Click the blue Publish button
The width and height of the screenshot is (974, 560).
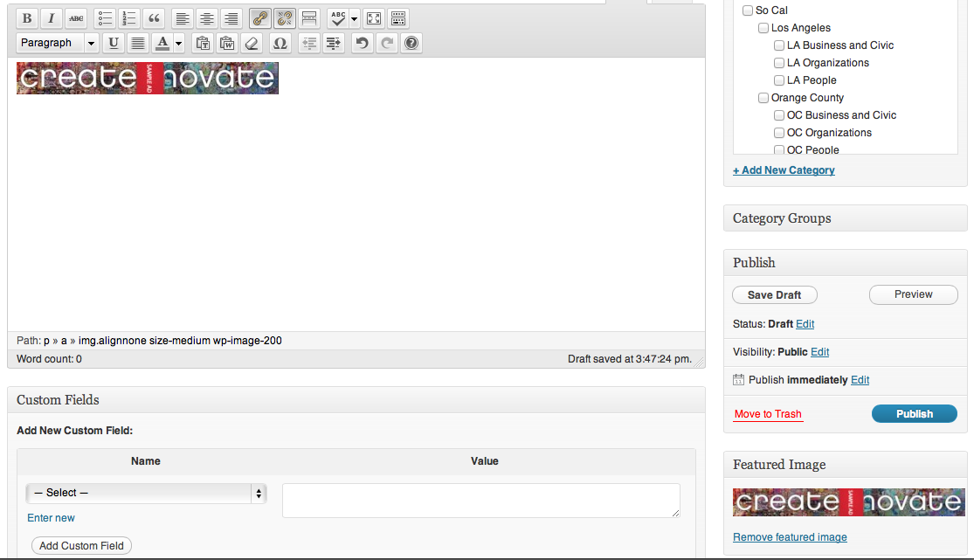[914, 414]
